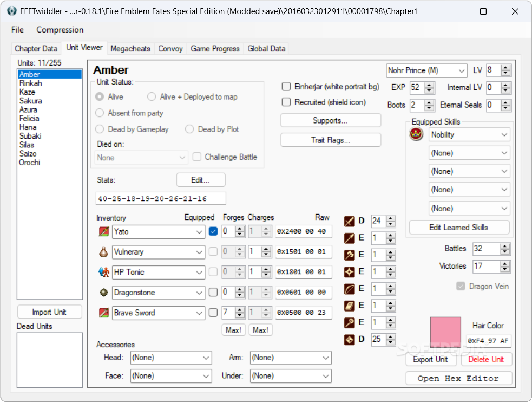Increase EXP value with up arrow
Viewport: 532px width, 402px height.
pyautogui.click(x=429, y=85)
